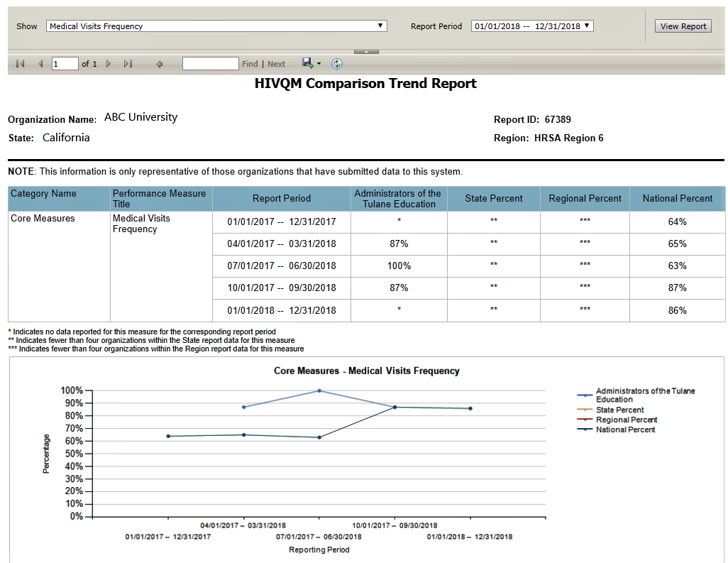Viewport: 728px width, 563px height.
Task: Open the Show measure dropdown
Action: click(x=217, y=26)
